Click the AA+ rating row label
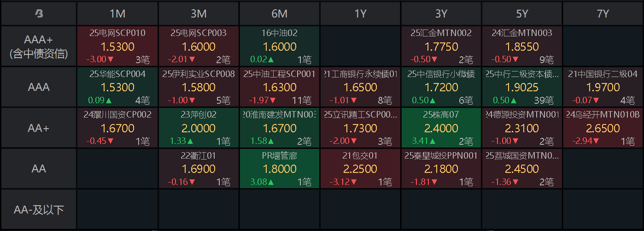The image size is (644, 231). [39, 128]
